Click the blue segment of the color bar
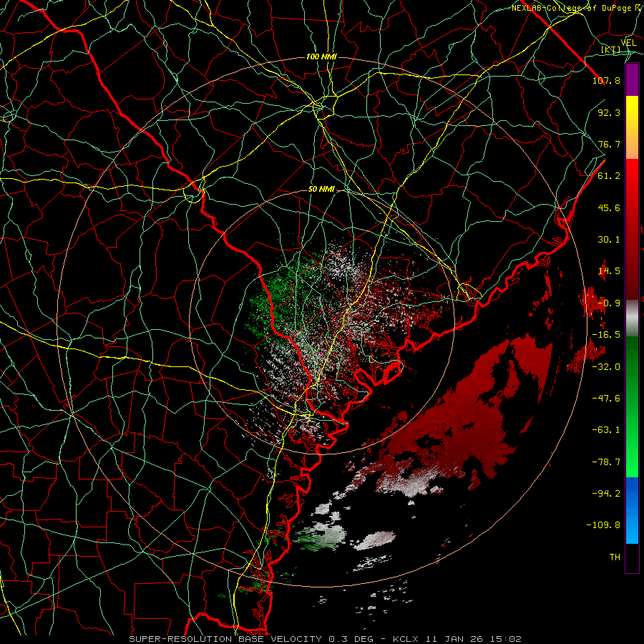The image size is (644, 644). coord(632,510)
